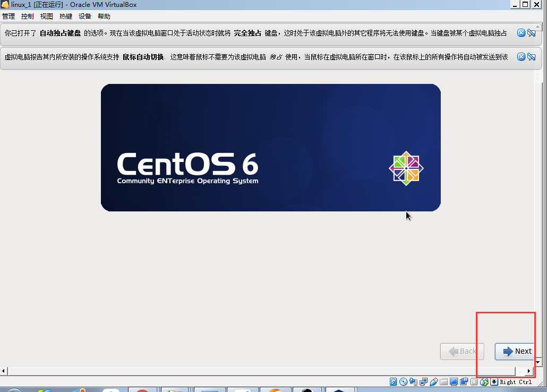Open the 帮助 menu
Image resolution: width=547 pixels, height=392 pixels.
pos(104,16)
